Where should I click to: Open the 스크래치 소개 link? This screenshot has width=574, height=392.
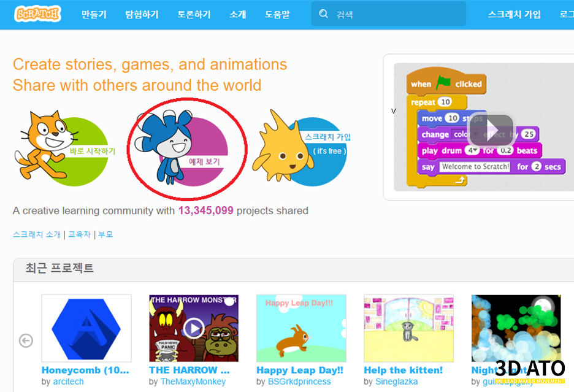tap(37, 234)
